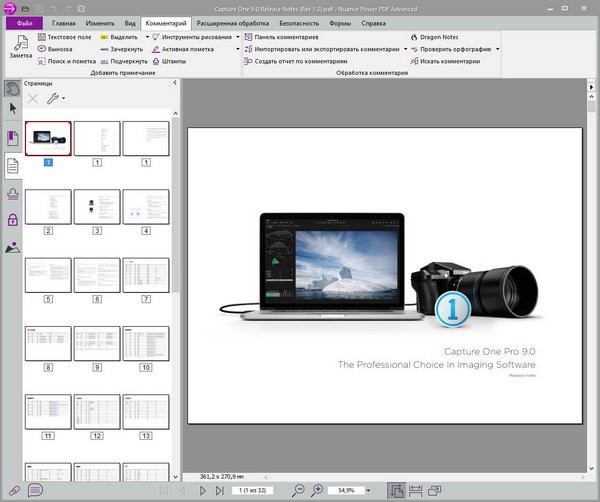The width and height of the screenshot is (600, 502).
Task: Select the arrow selection tool
Action: [13, 108]
